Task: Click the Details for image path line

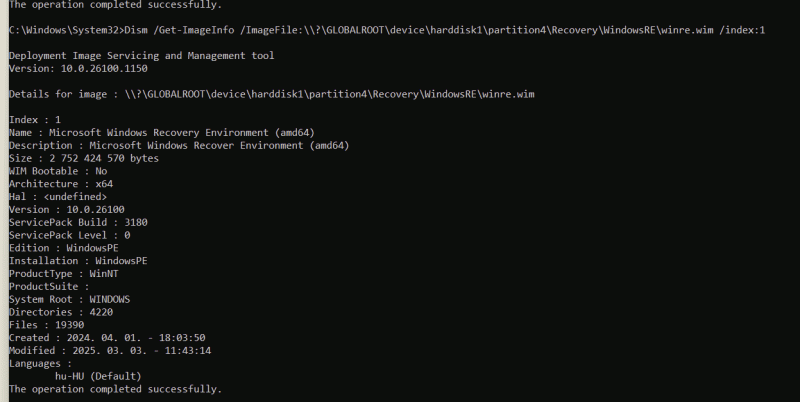Action: (271, 94)
